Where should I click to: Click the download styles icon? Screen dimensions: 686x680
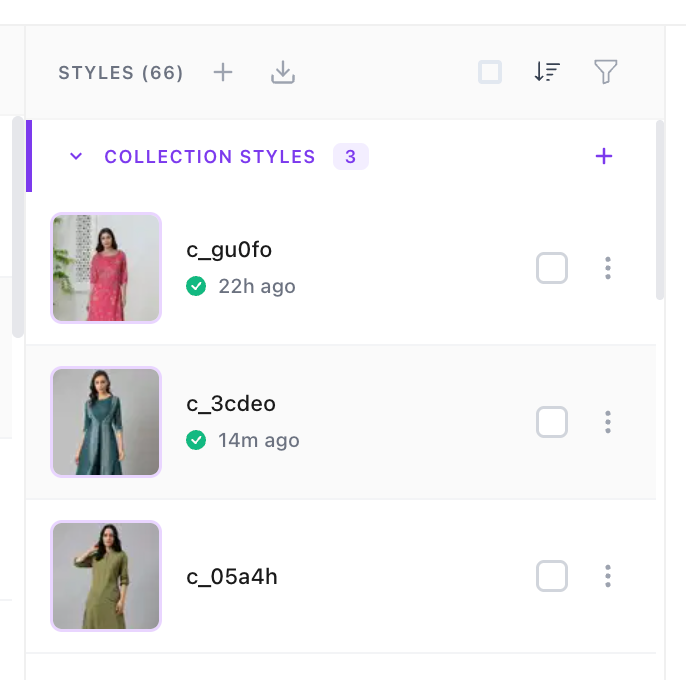click(x=283, y=72)
